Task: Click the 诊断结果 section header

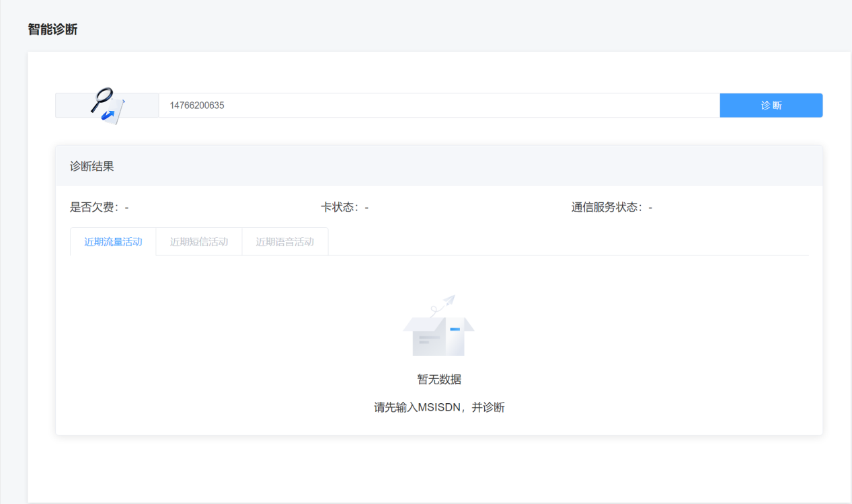Action: pos(92,166)
